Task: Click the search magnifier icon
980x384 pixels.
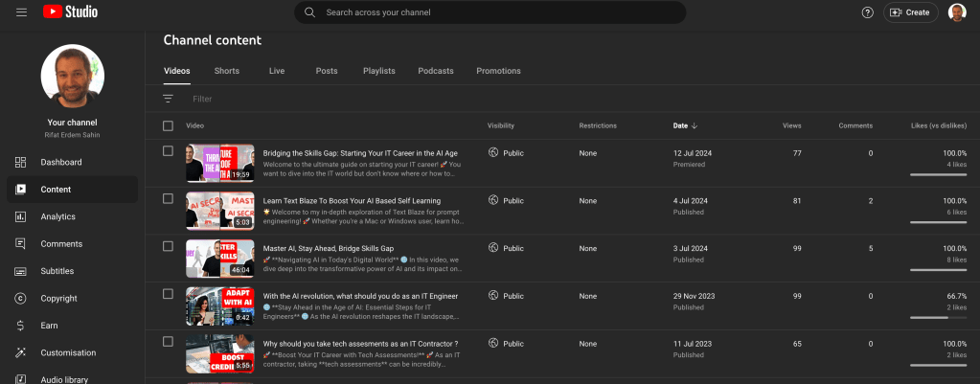Action: (309, 12)
